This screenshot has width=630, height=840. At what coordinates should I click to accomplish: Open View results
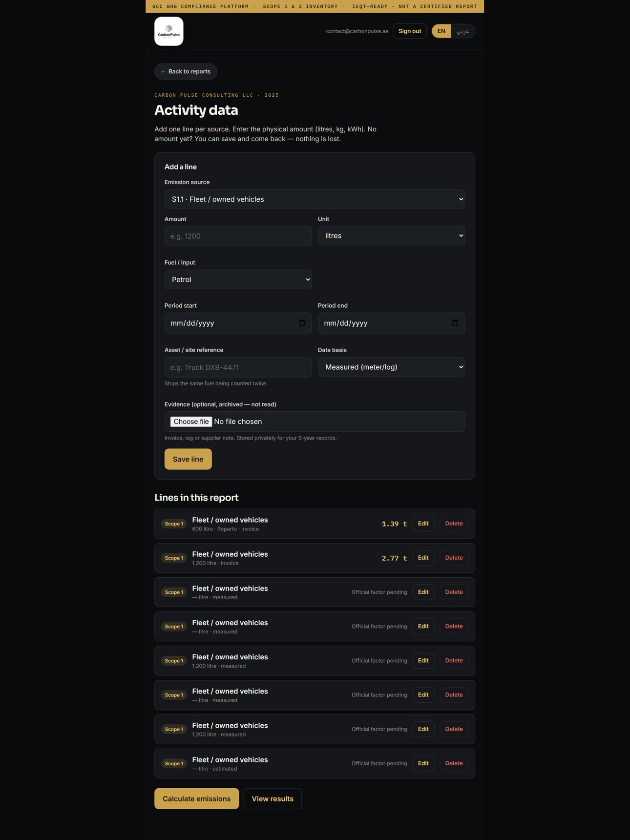click(x=273, y=798)
